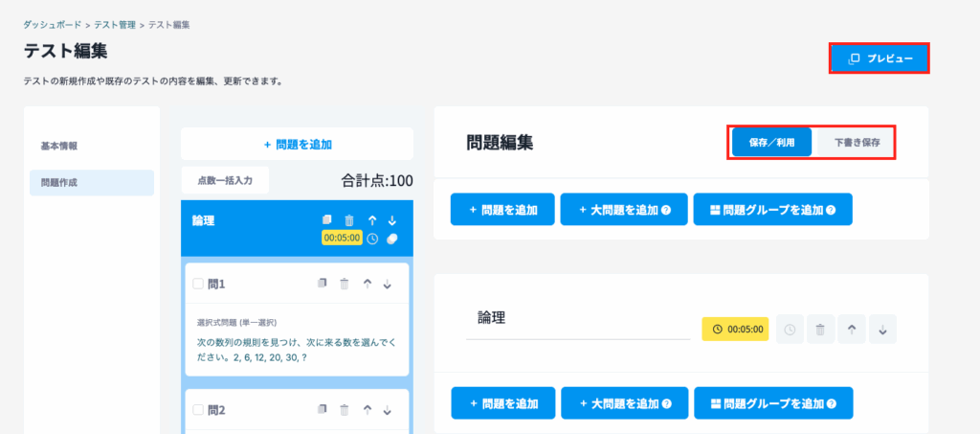Duplicate question 問2

point(323,410)
